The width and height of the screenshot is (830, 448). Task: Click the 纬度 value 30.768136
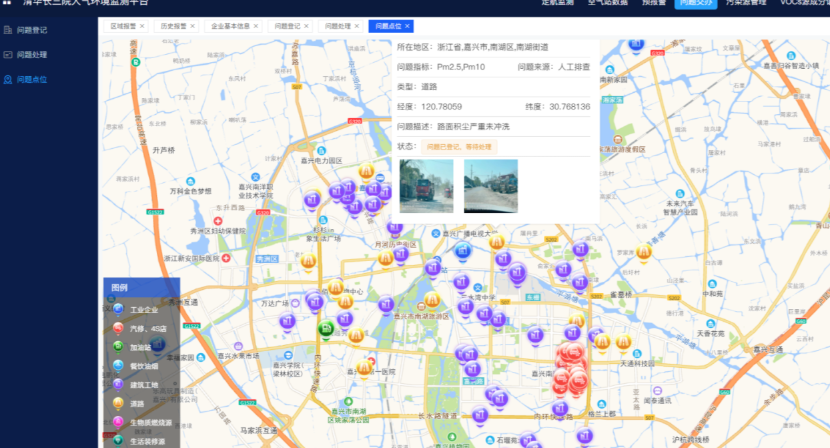coord(570,106)
